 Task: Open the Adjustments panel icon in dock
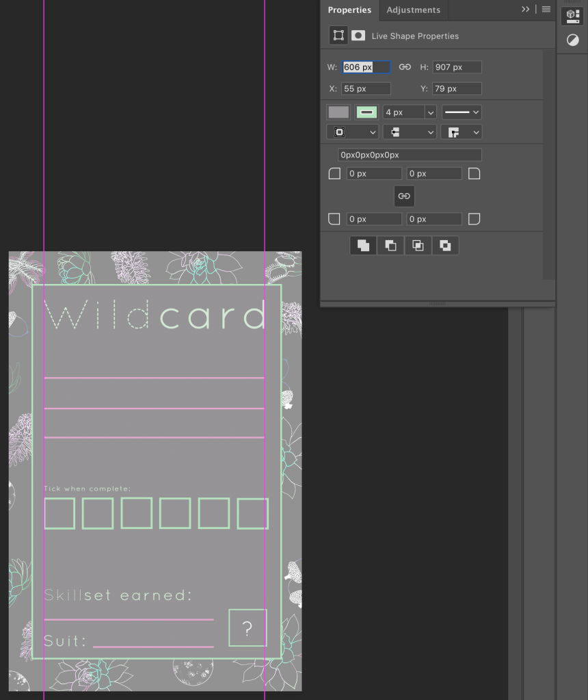572,40
